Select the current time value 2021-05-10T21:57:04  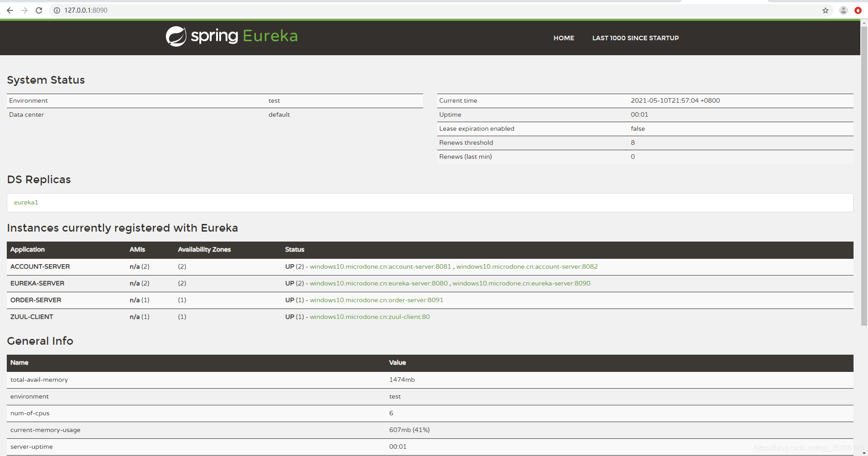click(675, 100)
